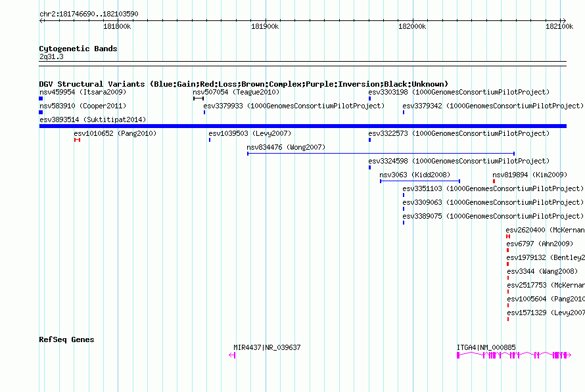Click the chr2:181746690..182103590 coordinate label

click(x=89, y=14)
